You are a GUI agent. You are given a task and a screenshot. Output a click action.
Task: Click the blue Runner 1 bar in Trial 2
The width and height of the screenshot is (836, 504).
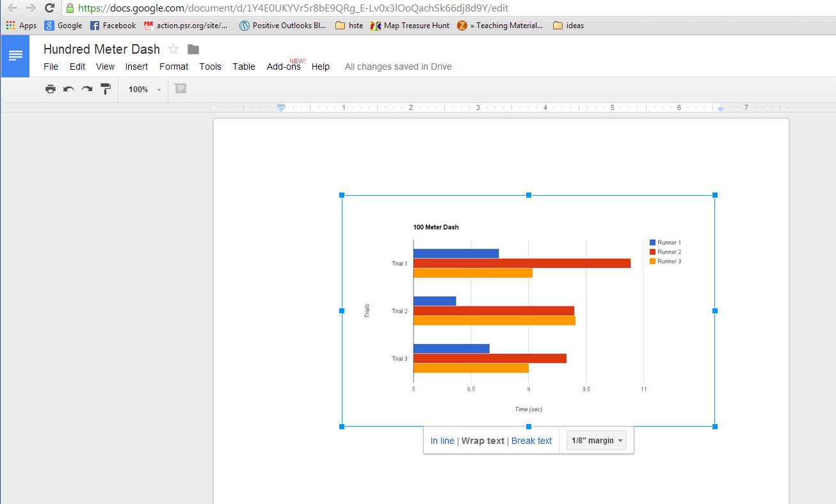(435, 301)
